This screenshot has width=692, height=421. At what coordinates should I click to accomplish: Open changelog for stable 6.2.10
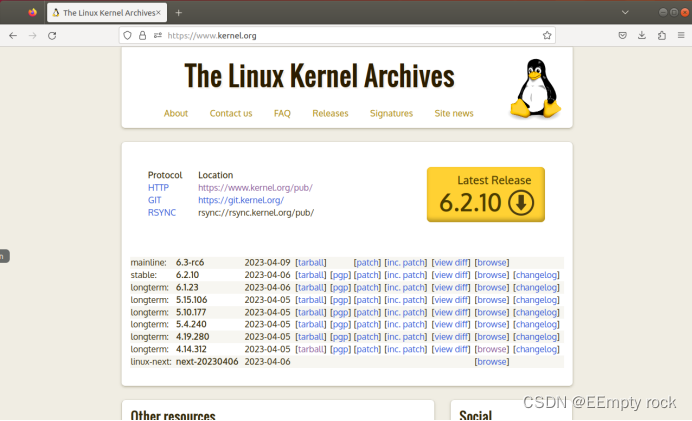coord(536,275)
